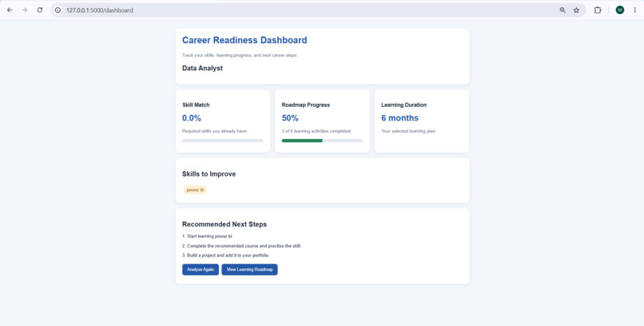The width and height of the screenshot is (644, 326).
Task: Open the profile avatar M
Action: (620, 10)
